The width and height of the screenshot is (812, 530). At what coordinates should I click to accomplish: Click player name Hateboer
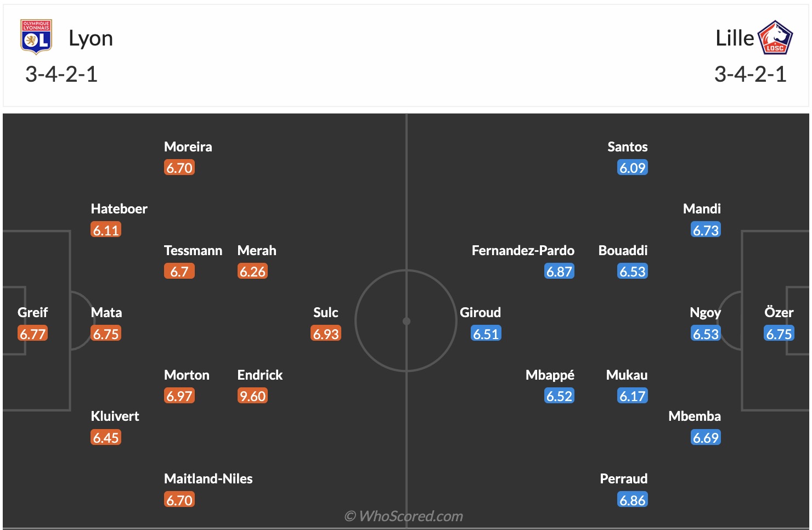click(x=119, y=209)
